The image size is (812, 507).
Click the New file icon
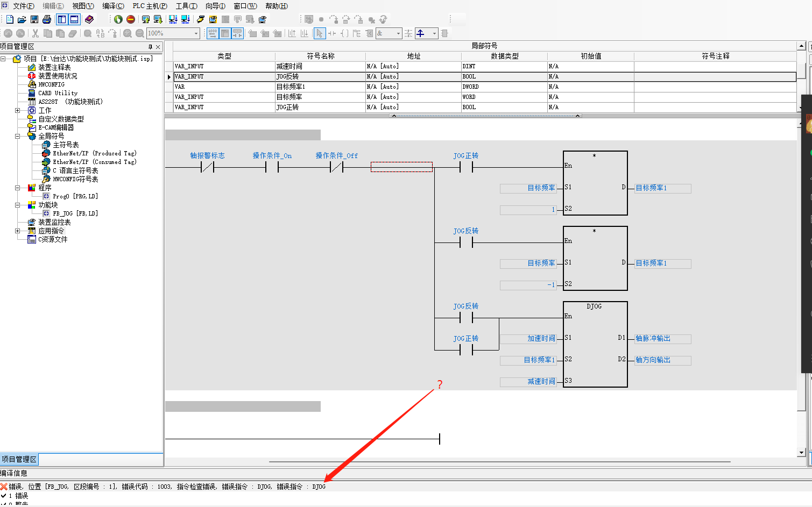coord(10,19)
